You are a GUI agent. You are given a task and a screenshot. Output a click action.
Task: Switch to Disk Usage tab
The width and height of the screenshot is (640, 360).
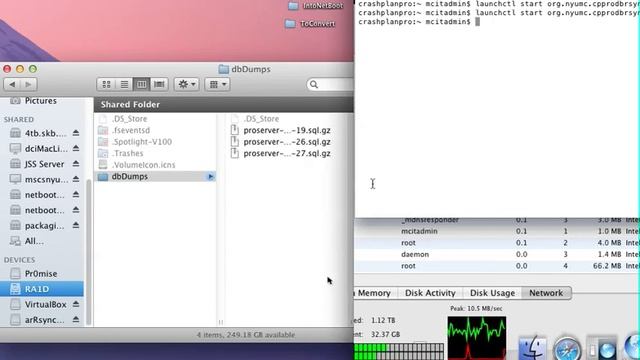(x=492, y=293)
